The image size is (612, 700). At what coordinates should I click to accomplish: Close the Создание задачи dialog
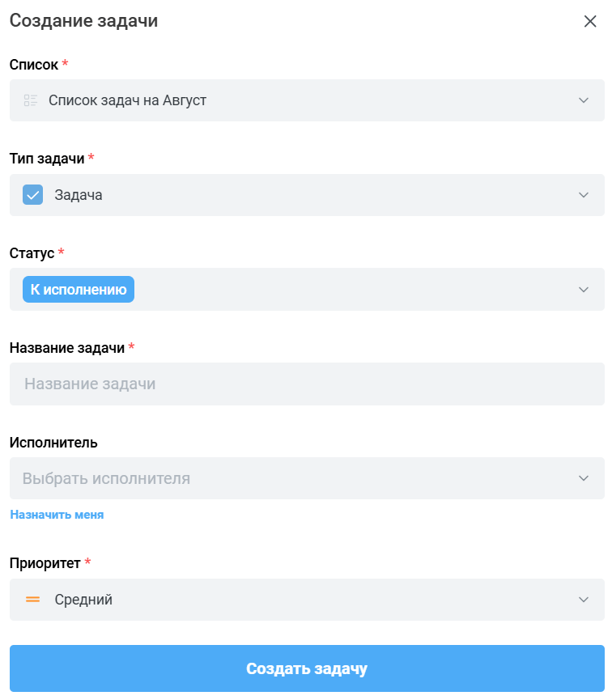589,21
